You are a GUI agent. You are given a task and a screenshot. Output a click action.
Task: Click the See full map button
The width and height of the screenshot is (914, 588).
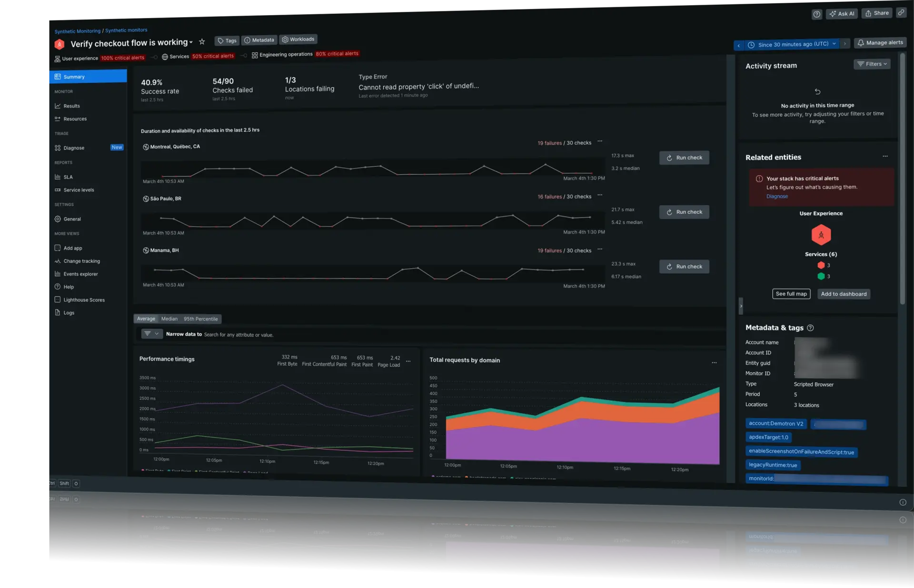791,294
